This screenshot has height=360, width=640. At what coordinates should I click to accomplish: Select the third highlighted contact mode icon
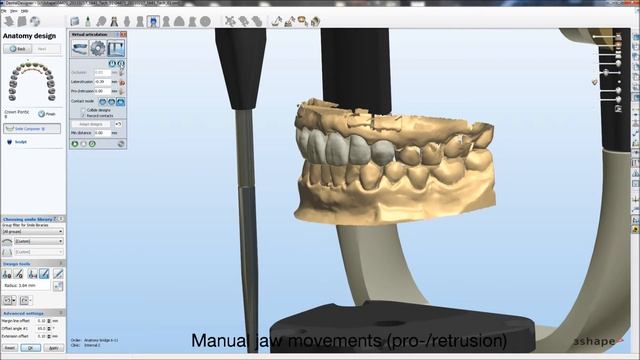point(120,102)
